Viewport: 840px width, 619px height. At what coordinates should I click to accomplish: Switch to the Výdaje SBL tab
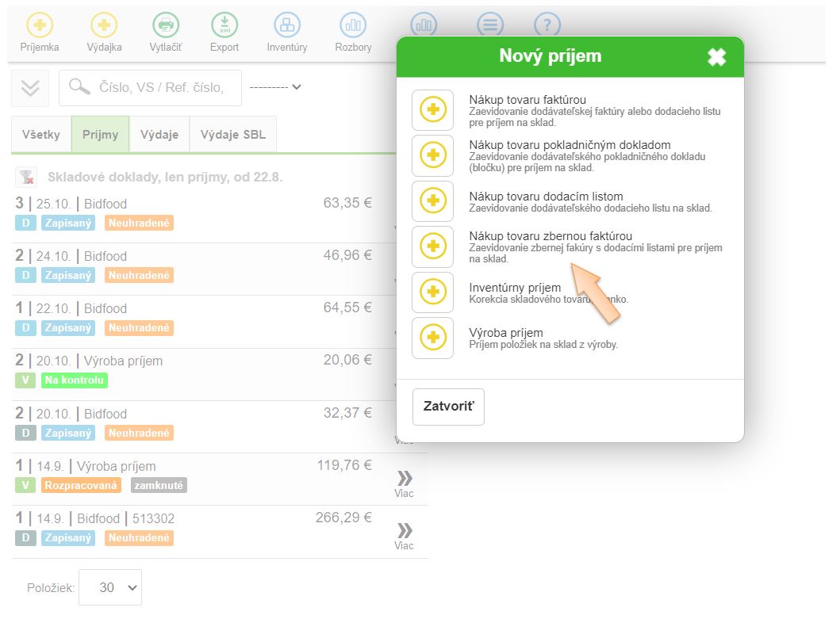point(233,134)
